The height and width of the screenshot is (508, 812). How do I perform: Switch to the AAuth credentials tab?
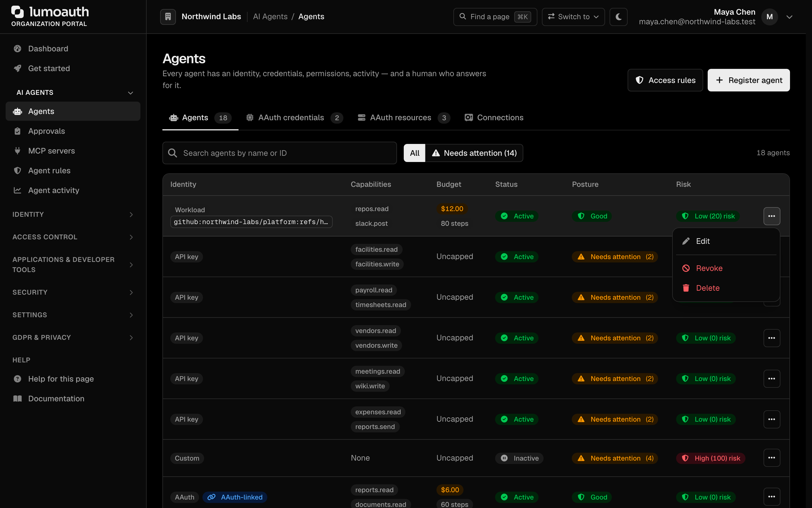294,118
